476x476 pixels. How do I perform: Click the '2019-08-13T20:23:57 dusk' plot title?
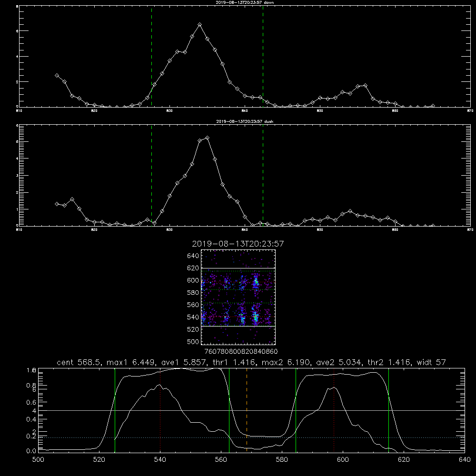click(x=245, y=121)
